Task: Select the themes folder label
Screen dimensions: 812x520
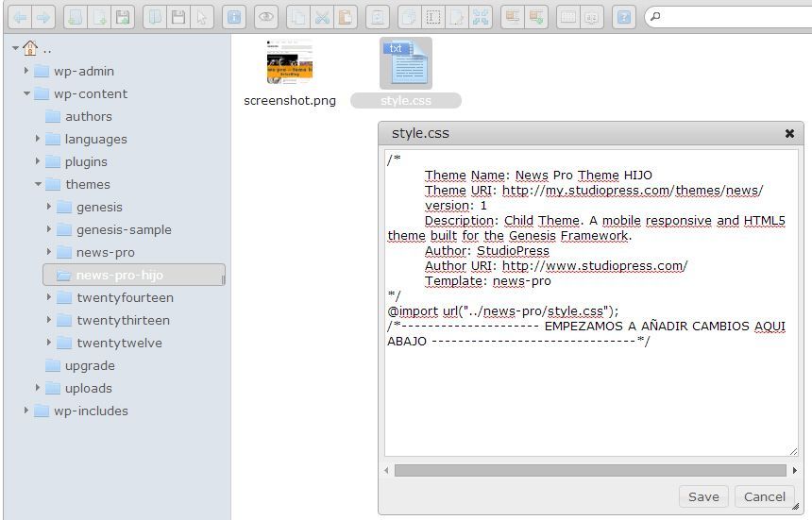Action: click(x=88, y=184)
